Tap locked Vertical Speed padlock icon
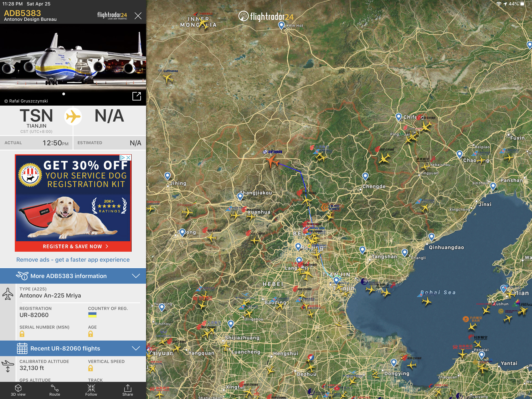This screenshot has height=399, width=532. (90, 368)
